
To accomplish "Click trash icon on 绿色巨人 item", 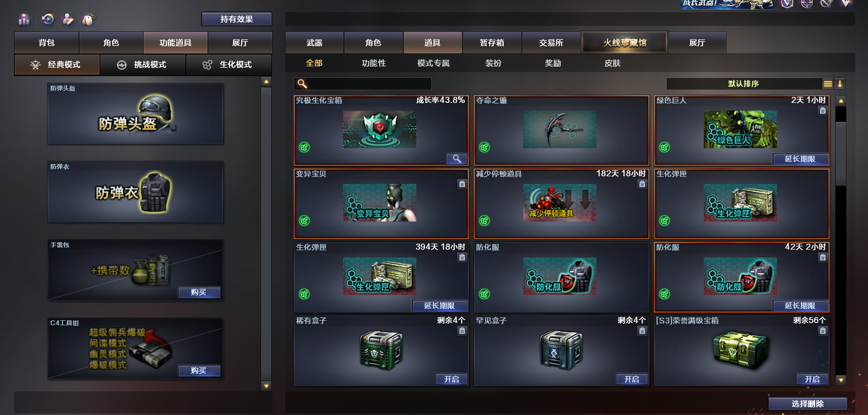I will [823, 111].
